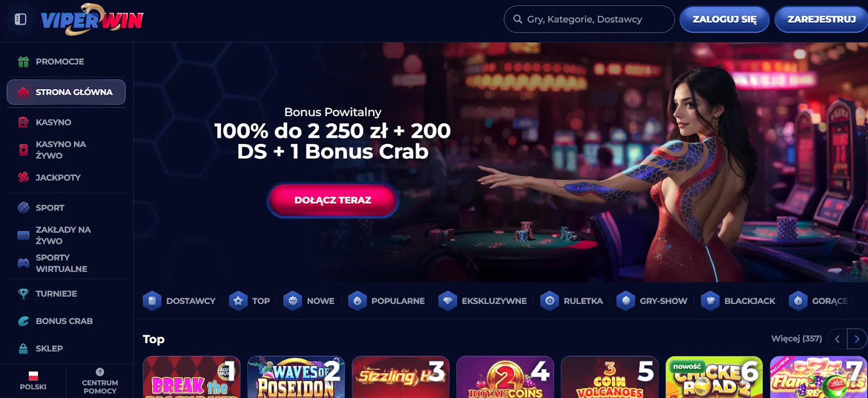This screenshot has height=398, width=868.
Task: Open the Polski language selector
Action: point(33,381)
